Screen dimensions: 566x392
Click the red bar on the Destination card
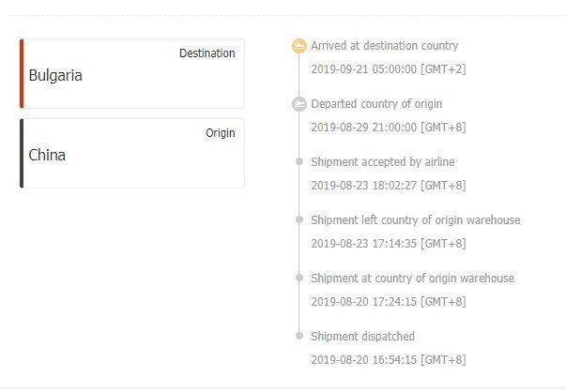22,74
